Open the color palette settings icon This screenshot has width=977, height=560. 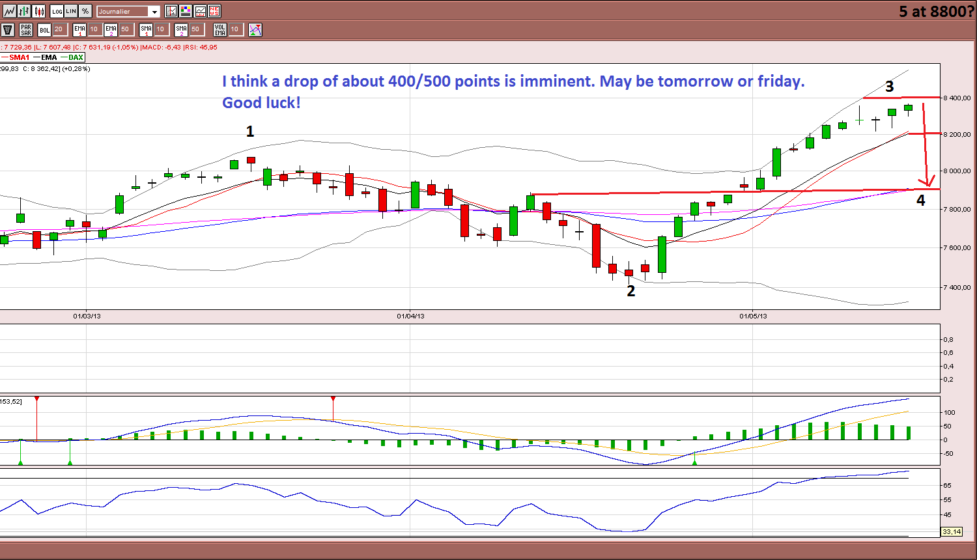click(186, 11)
